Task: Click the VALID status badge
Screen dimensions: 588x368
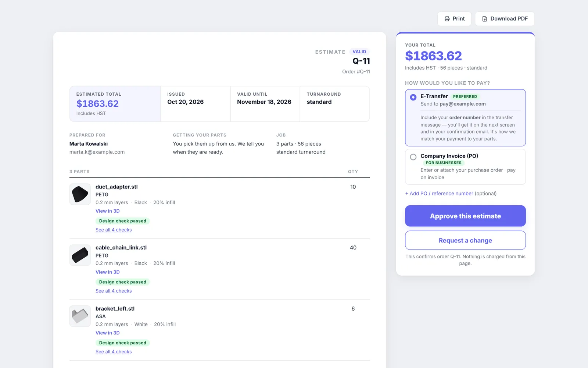Action: click(359, 52)
